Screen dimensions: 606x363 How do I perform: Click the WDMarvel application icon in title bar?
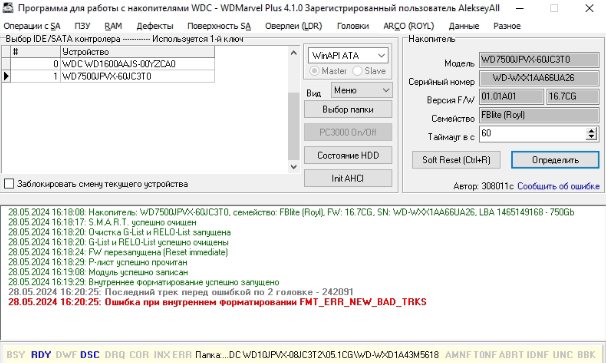pos(8,8)
